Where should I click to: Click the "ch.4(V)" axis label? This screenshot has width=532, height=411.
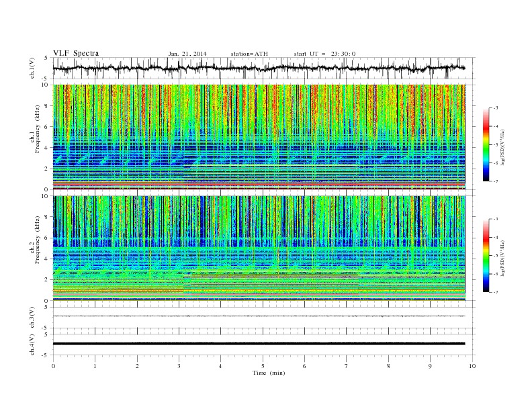coord(32,345)
